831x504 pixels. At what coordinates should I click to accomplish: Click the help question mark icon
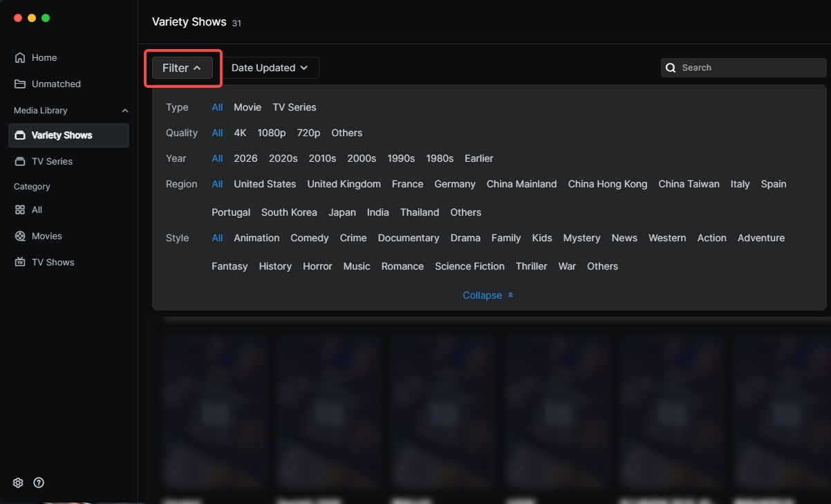click(39, 483)
